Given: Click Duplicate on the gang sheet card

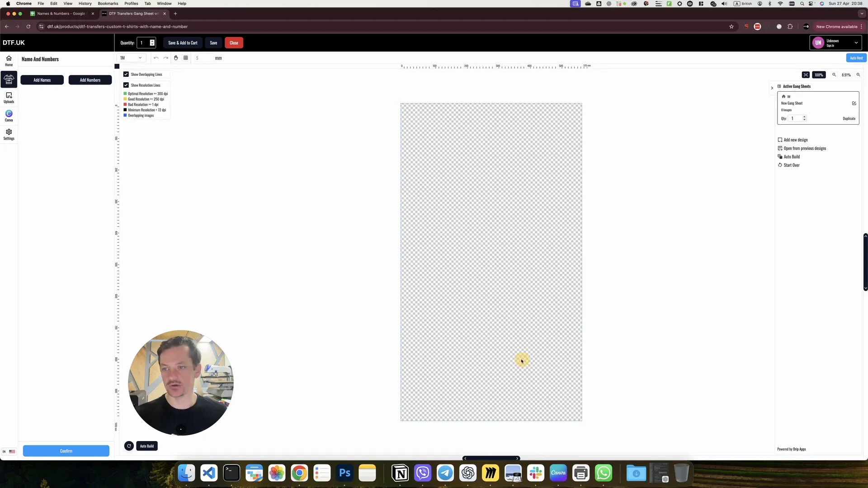Looking at the screenshot, I should coord(849,119).
